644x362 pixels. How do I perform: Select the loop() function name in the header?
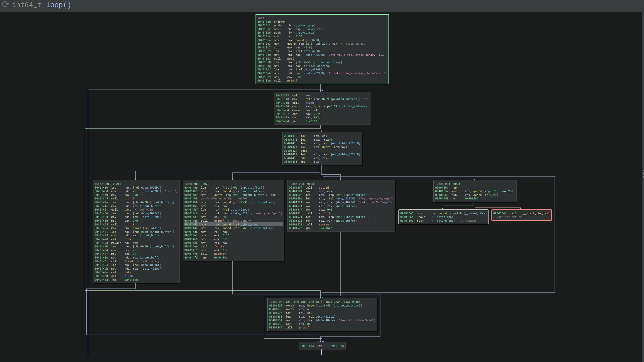[58, 5]
